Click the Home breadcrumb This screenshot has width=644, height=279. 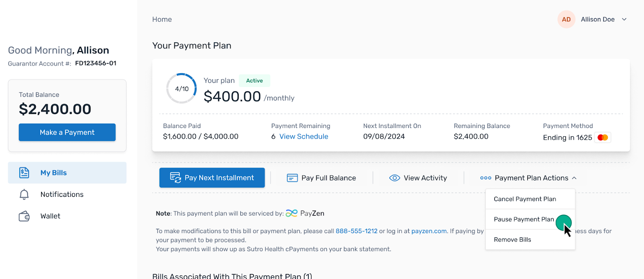(x=162, y=19)
